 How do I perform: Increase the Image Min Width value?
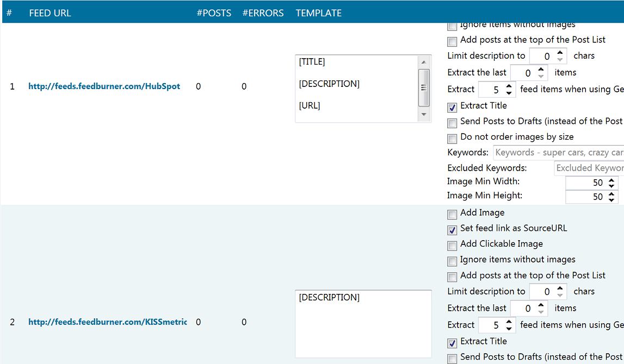click(x=612, y=180)
